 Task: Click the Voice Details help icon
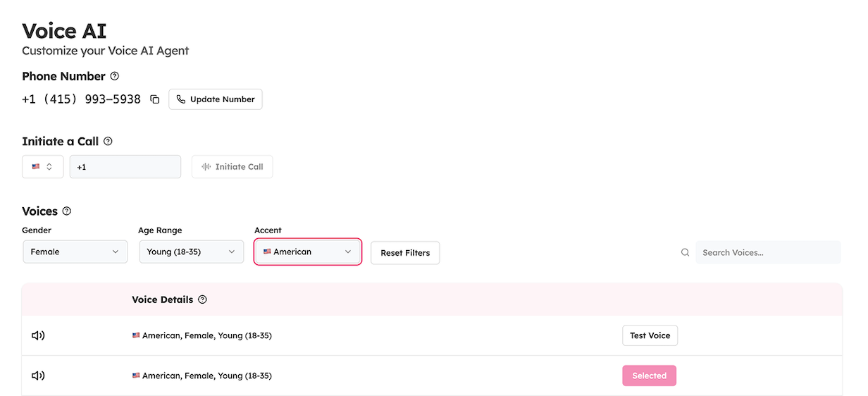click(202, 299)
